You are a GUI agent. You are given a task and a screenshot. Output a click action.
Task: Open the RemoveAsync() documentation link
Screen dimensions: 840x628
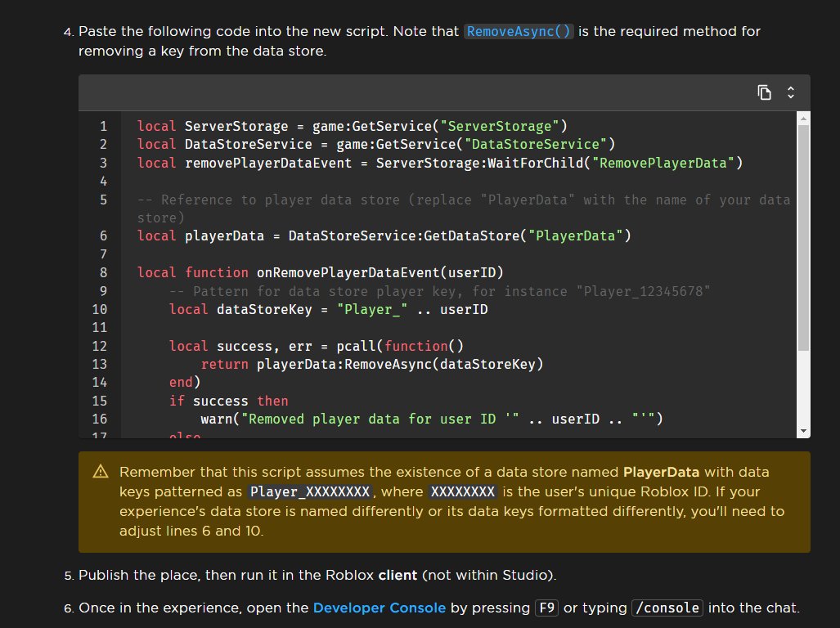pos(519,32)
